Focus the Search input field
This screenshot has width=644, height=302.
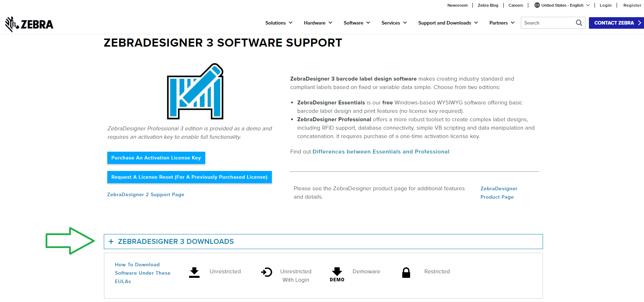pyautogui.click(x=547, y=23)
